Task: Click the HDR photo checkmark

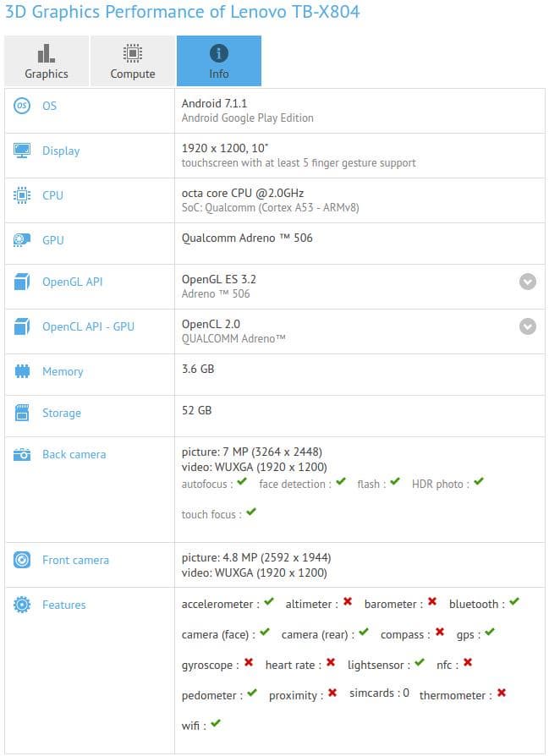Action: [x=478, y=484]
